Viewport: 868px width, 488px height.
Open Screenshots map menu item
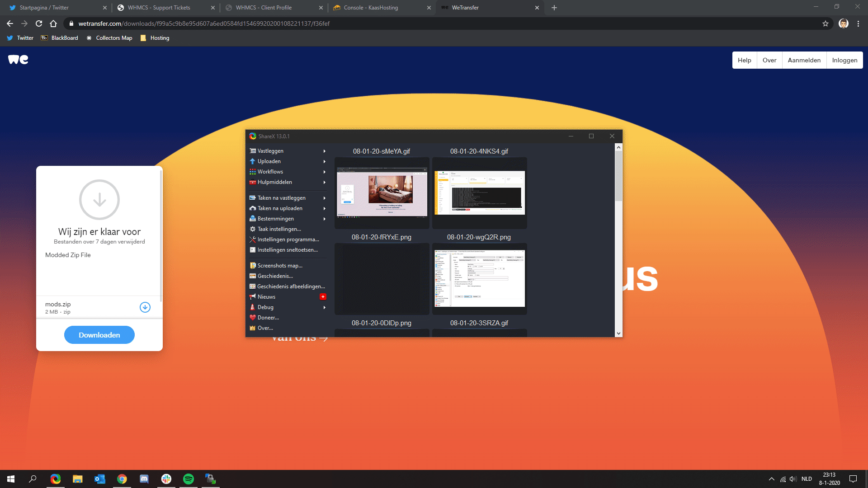[x=279, y=266]
